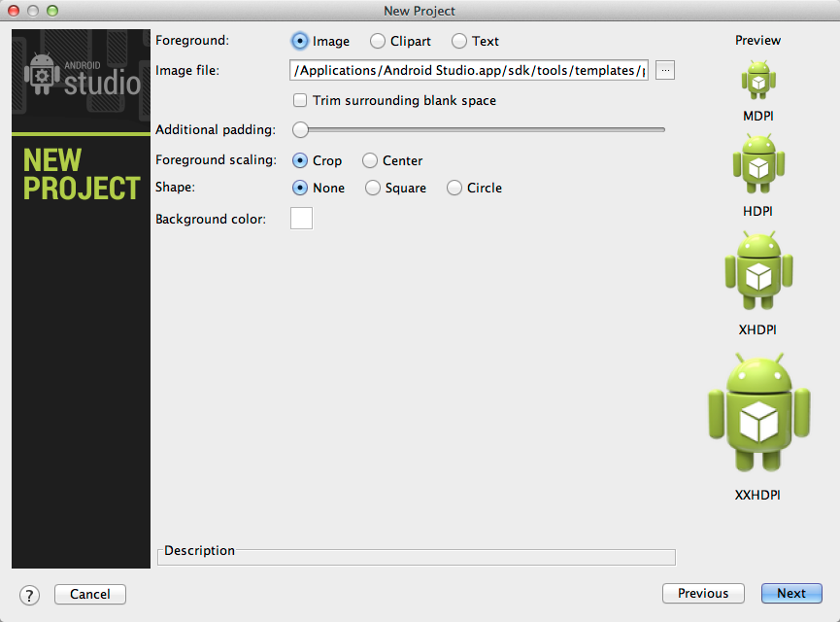
Task: Select the Circle shape option
Action: [453, 188]
